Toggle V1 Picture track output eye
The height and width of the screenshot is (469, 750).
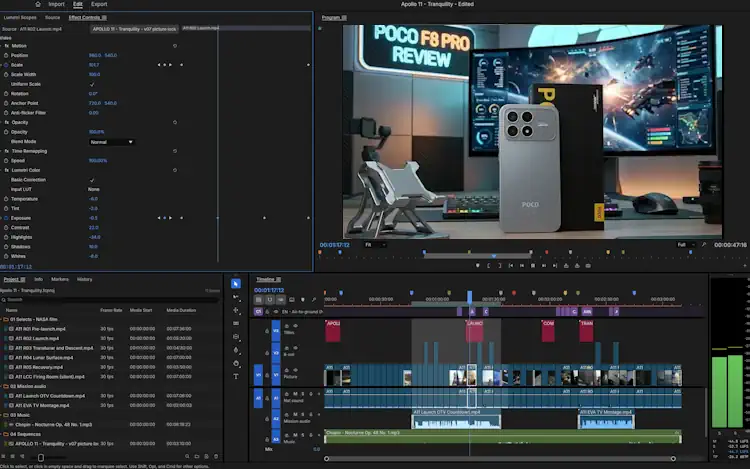click(x=295, y=370)
